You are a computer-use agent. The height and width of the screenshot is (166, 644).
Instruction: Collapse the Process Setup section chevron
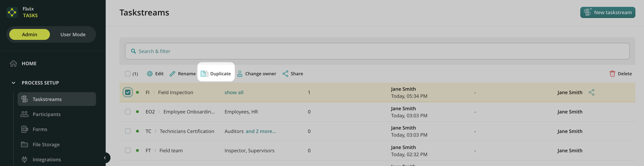point(14,83)
